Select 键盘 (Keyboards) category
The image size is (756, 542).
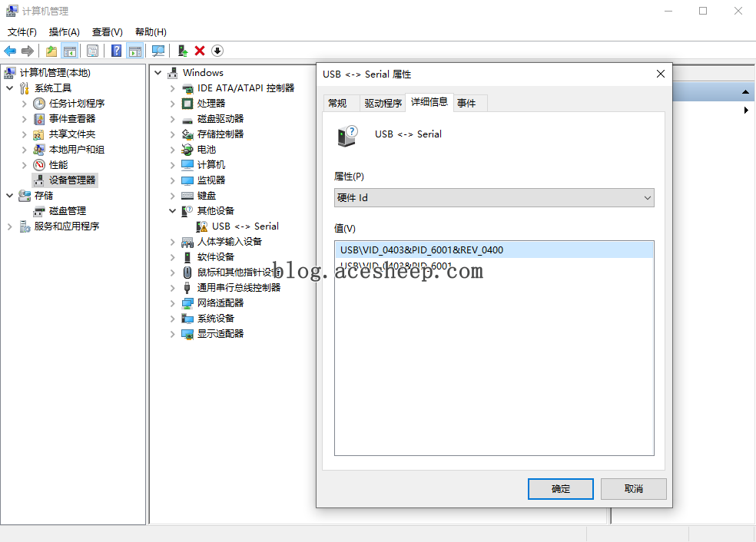[x=207, y=196]
